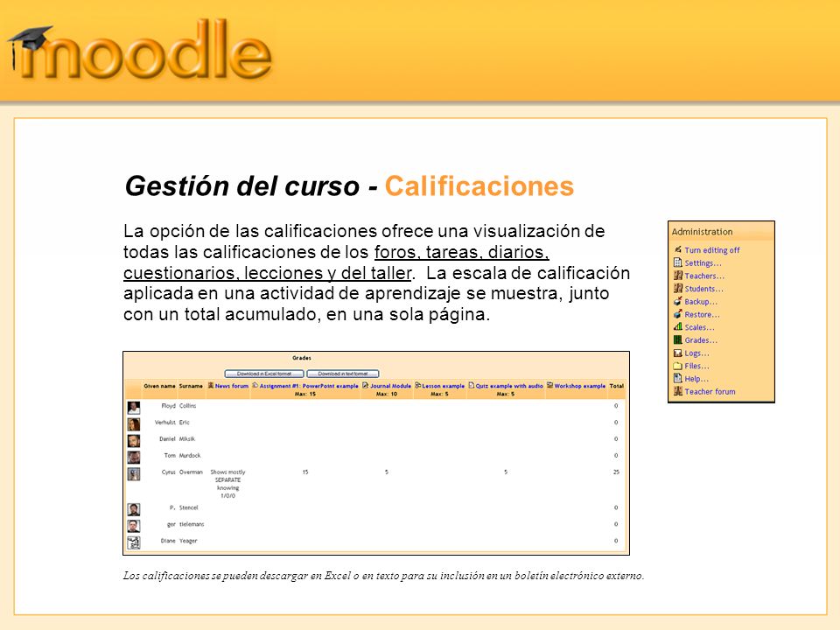This screenshot has height=630, width=840.
Task: Click the pencil icon beside Turn editing off
Action: point(677,249)
